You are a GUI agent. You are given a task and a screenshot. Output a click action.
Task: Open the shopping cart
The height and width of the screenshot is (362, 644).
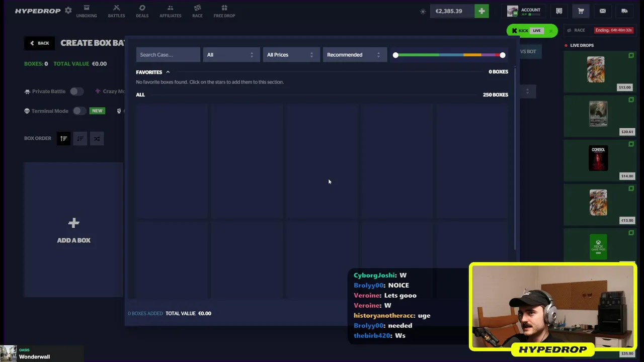click(581, 11)
